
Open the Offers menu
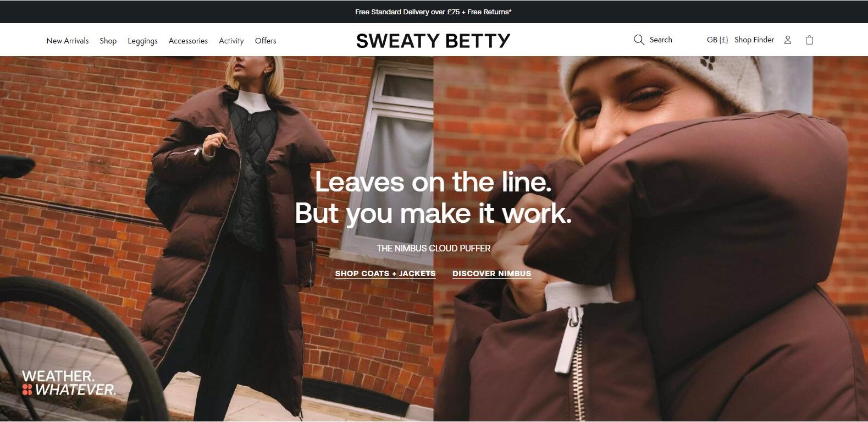click(266, 41)
